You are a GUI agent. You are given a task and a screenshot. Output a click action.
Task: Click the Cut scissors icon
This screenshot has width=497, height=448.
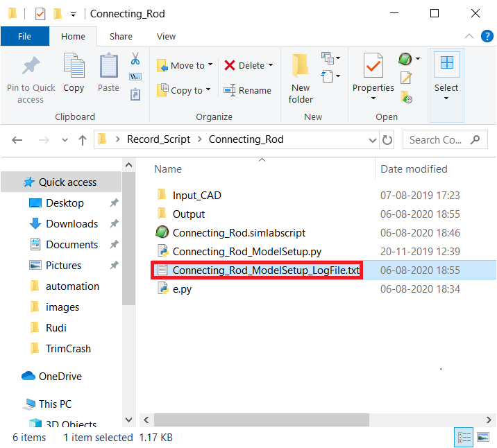point(135,58)
